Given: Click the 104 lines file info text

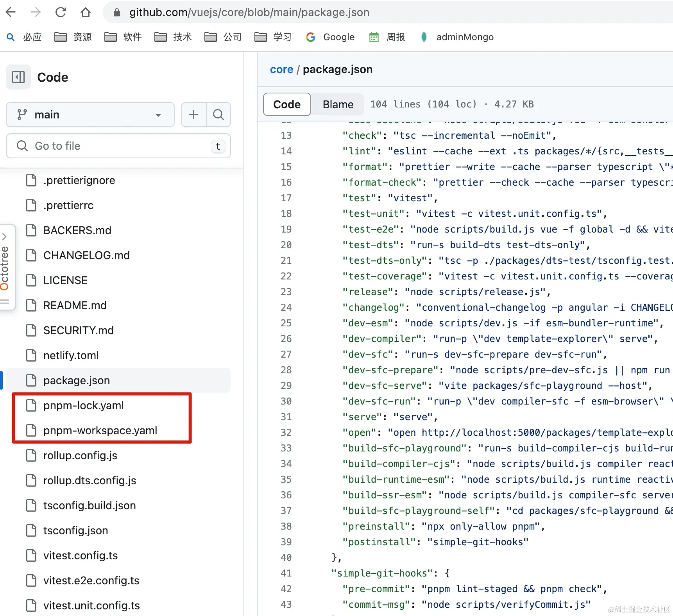Looking at the screenshot, I should [452, 104].
